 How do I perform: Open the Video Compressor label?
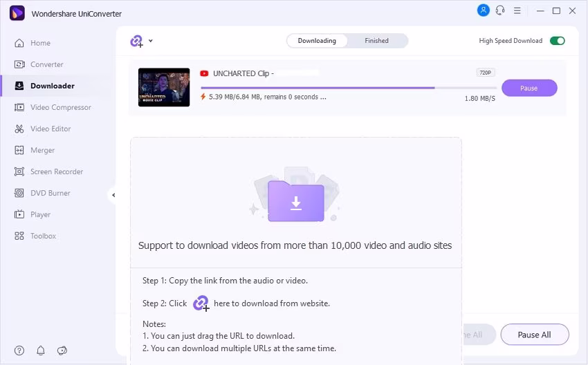tap(61, 108)
